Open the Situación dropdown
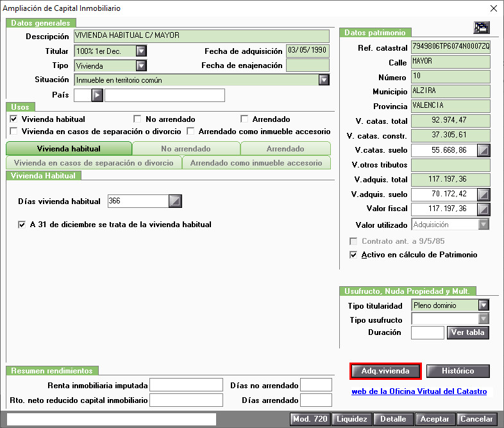 pyautogui.click(x=324, y=80)
